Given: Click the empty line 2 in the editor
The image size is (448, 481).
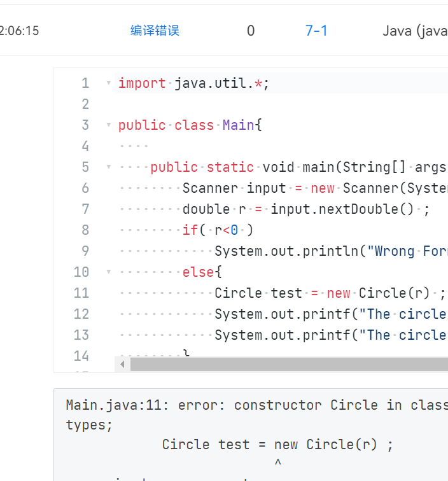Looking at the screenshot, I should [255, 104].
